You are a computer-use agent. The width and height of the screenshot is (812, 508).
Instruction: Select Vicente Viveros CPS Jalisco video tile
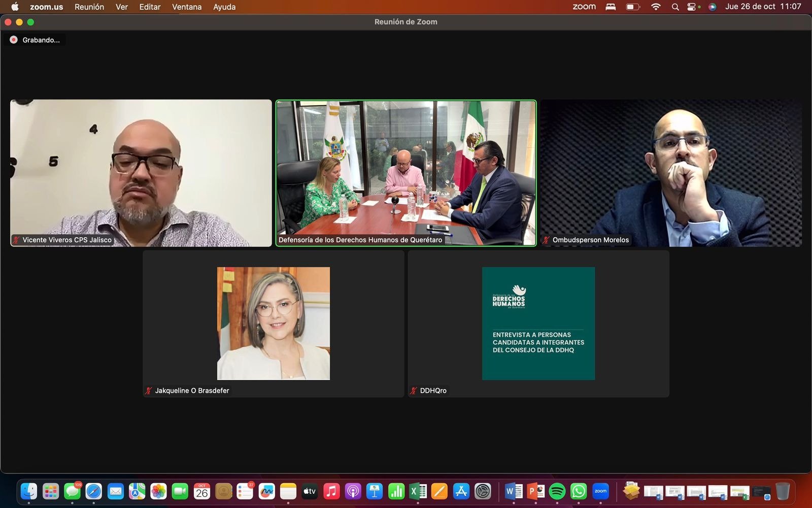click(x=141, y=173)
